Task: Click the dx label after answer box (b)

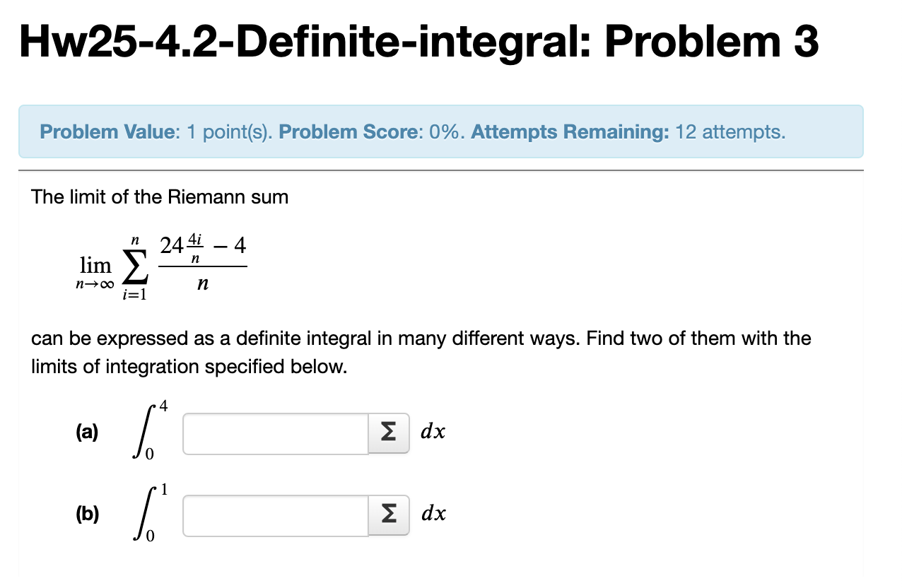Action: (433, 514)
